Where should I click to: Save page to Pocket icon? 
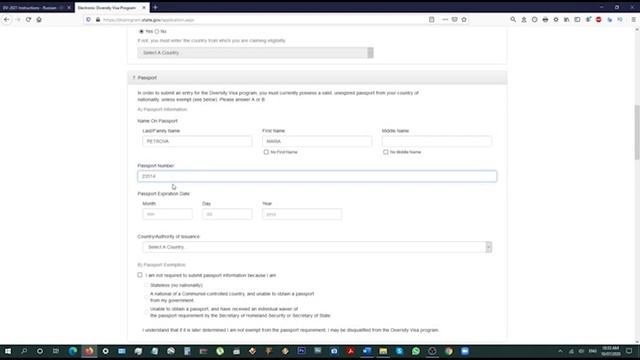(454, 20)
